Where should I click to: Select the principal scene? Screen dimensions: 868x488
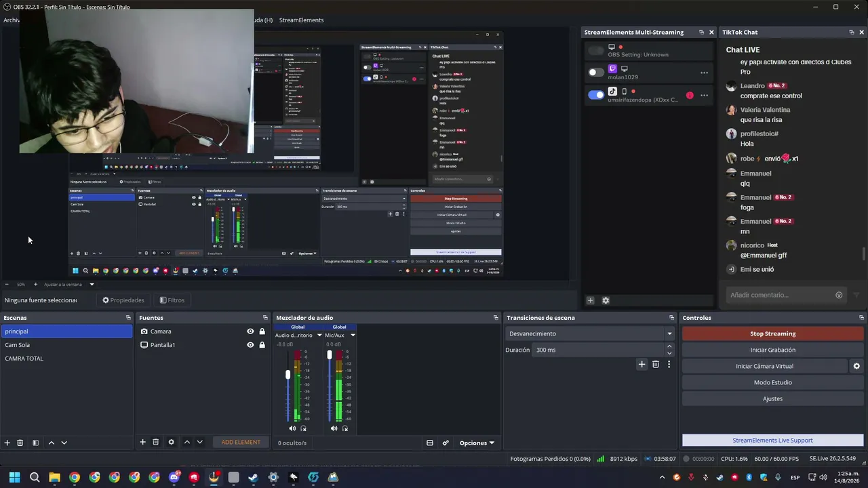[x=67, y=331]
